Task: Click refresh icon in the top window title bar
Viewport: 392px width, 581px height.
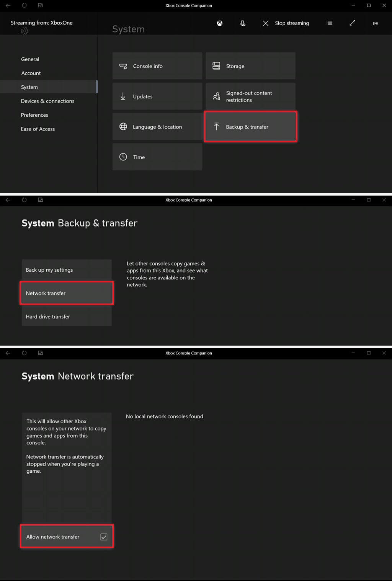Action: 24,5
